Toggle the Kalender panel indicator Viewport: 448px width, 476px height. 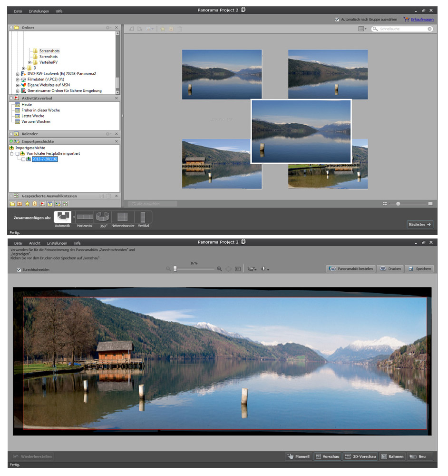(11, 134)
